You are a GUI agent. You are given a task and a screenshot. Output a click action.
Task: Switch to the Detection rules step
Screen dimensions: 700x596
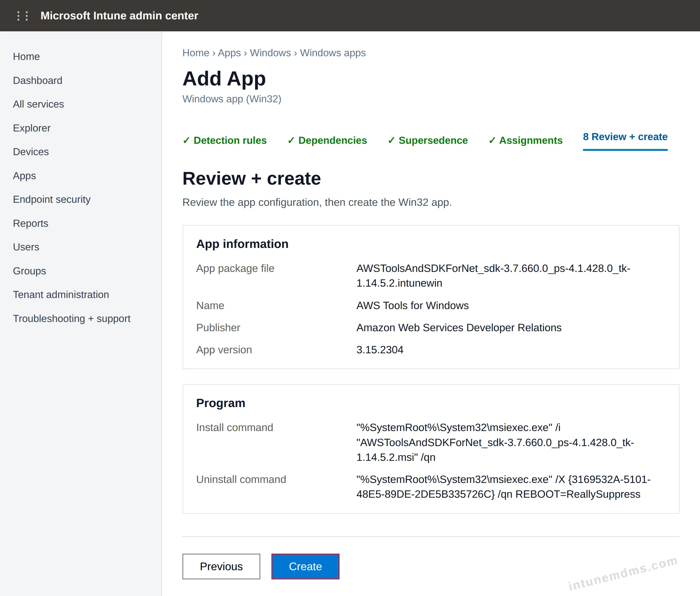pyautogui.click(x=224, y=140)
